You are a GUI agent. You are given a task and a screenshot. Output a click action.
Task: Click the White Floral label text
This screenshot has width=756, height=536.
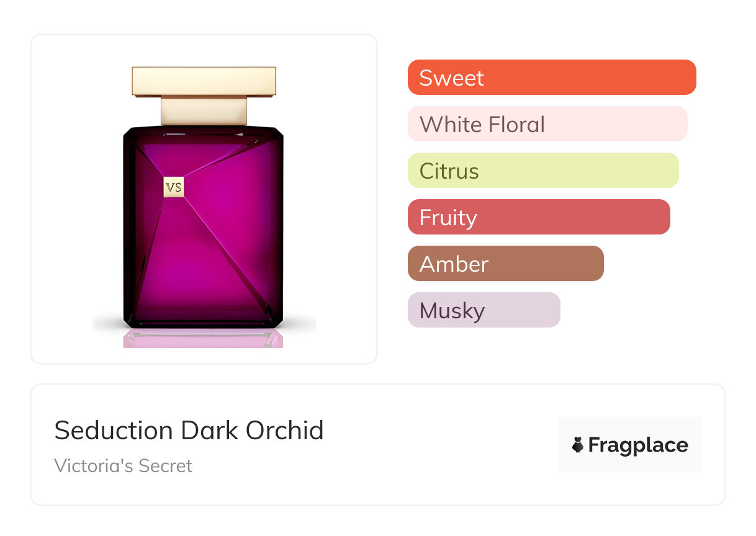482,125
